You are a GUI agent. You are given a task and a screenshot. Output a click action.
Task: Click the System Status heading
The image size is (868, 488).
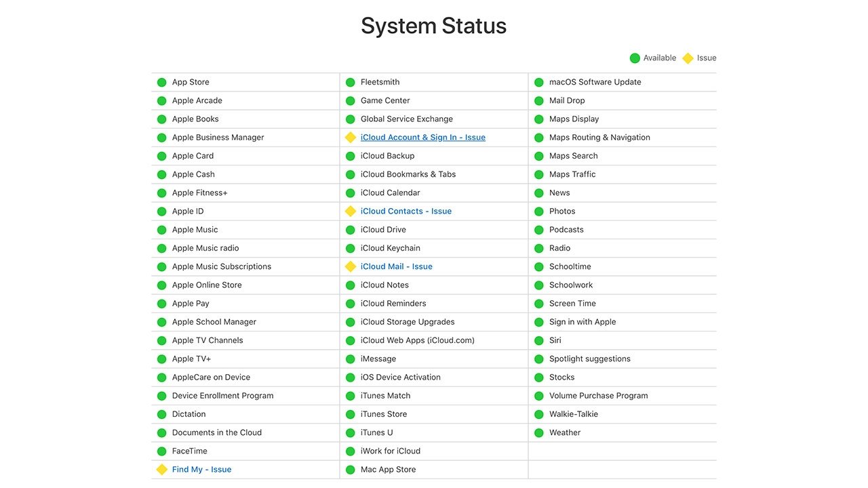(433, 26)
